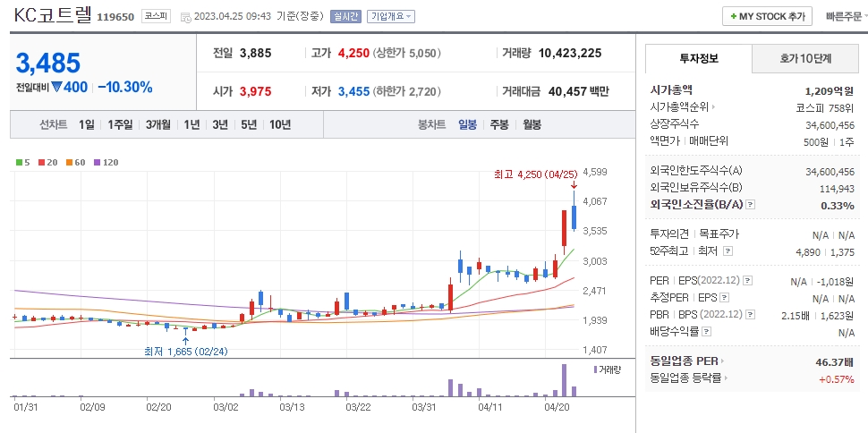868x433 pixels.
Task: Select the 1년 line chart period
Action: [x=191, y=124]
